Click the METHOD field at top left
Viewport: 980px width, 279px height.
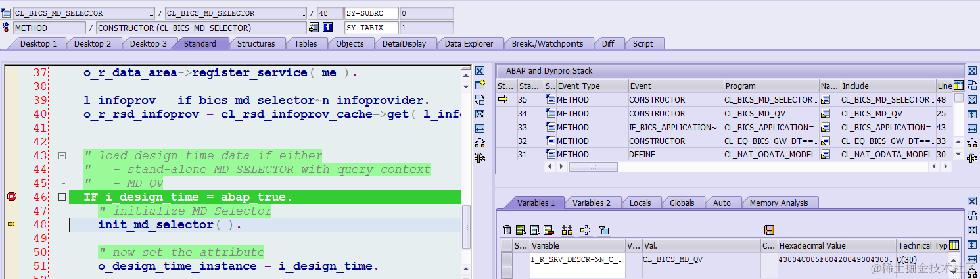(x=49, y=28)
